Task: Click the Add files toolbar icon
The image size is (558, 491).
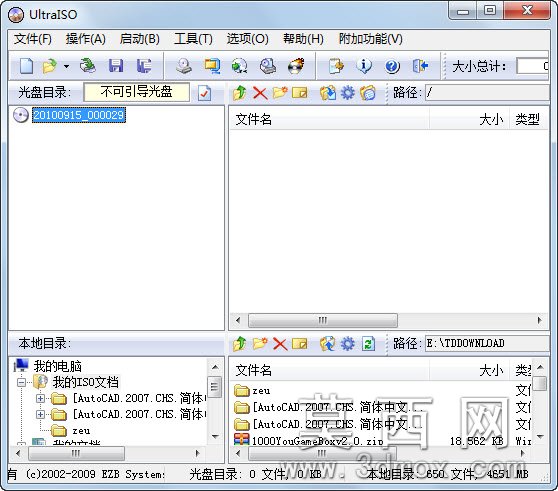Action: [x=336, y=66]
